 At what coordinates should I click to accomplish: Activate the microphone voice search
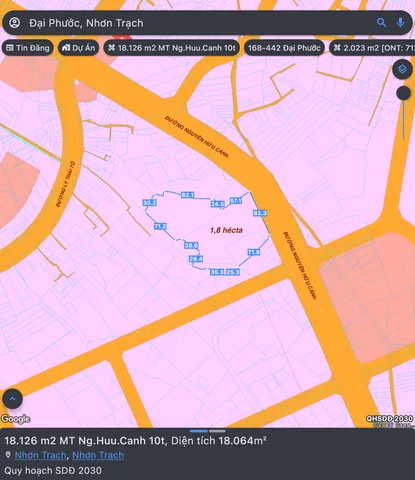pos(400,23)
